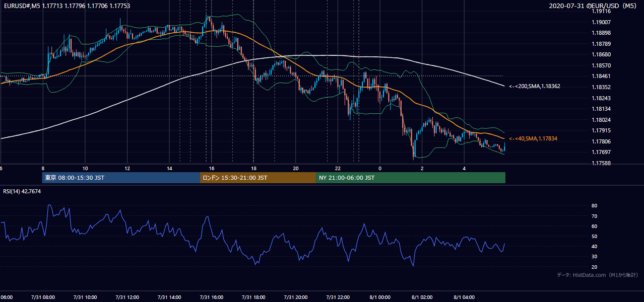Click price axis value 1.17806

(x=601, y=141)
